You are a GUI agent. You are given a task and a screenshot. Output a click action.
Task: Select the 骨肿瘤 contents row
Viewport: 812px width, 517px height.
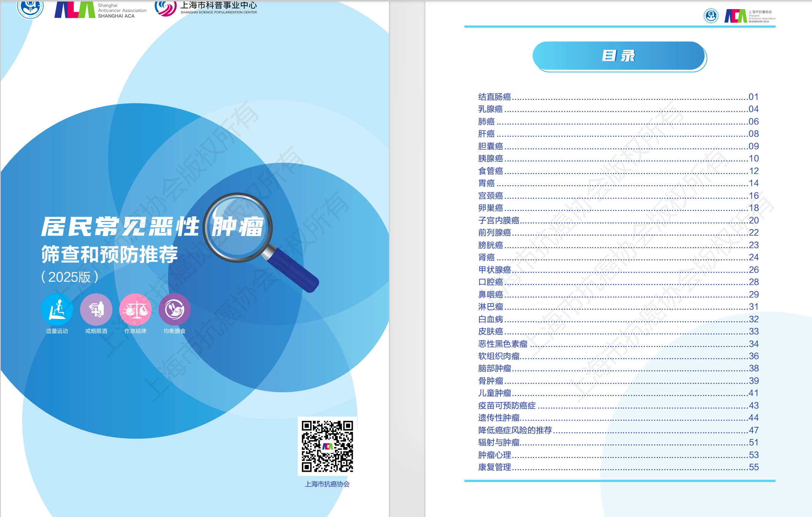[x=618, y=381]
